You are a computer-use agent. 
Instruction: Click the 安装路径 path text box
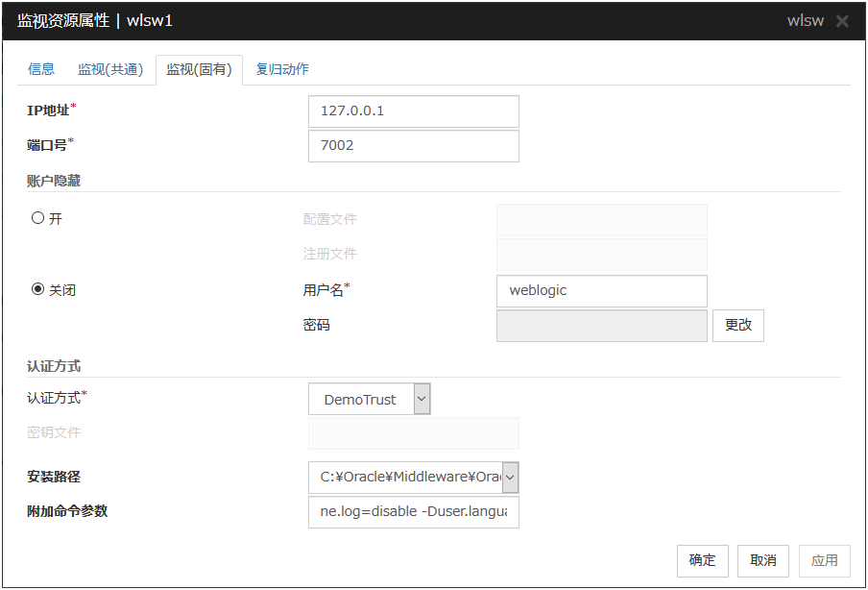tap(405, 477)
